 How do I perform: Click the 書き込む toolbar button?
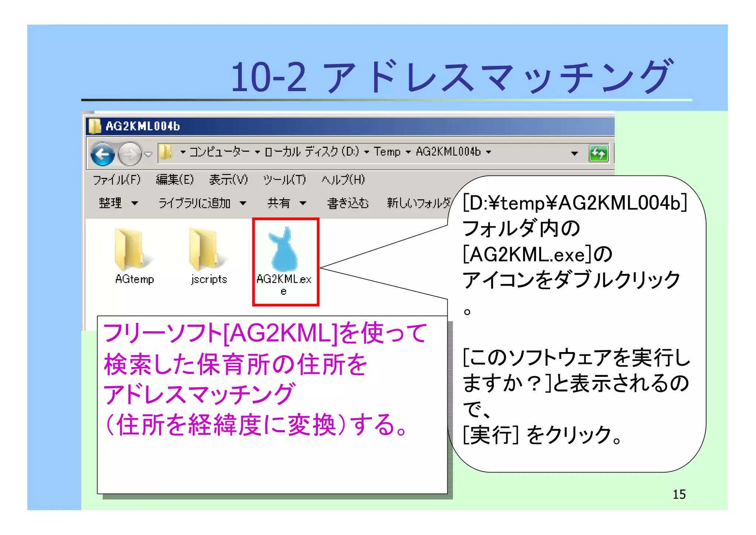tap(348, 203)
